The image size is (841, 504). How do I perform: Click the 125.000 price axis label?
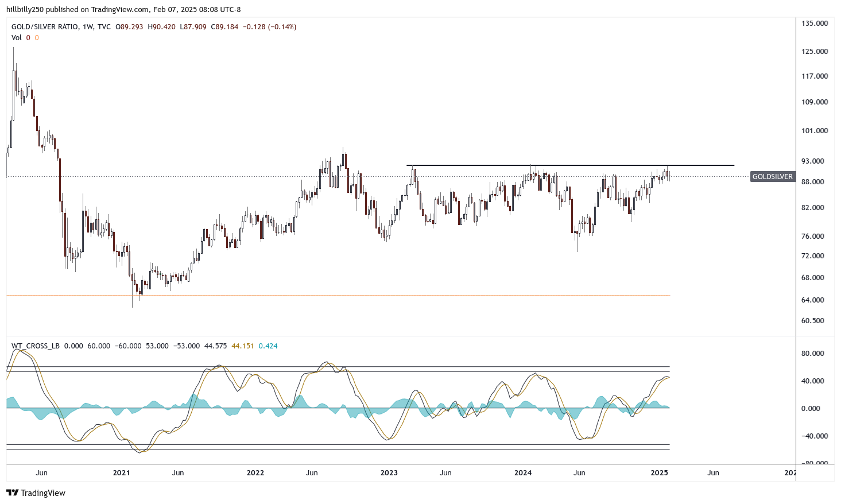[x=815, y=52]
